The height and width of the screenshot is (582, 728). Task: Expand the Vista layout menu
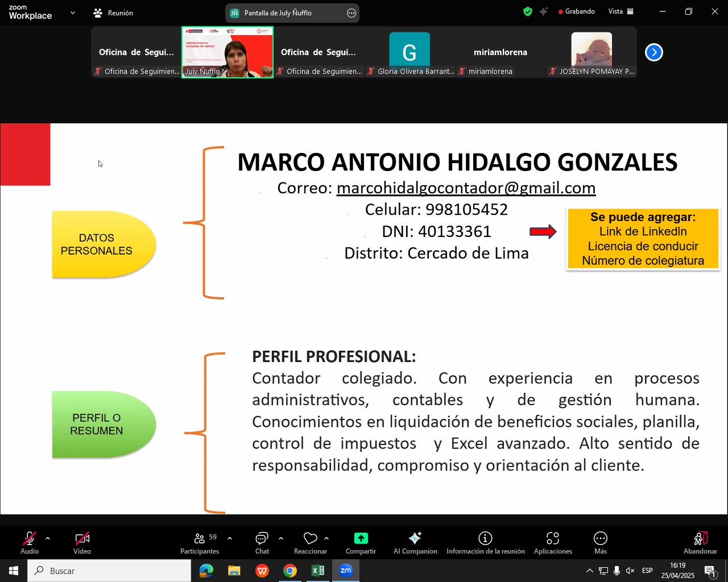tap(621, 11)
